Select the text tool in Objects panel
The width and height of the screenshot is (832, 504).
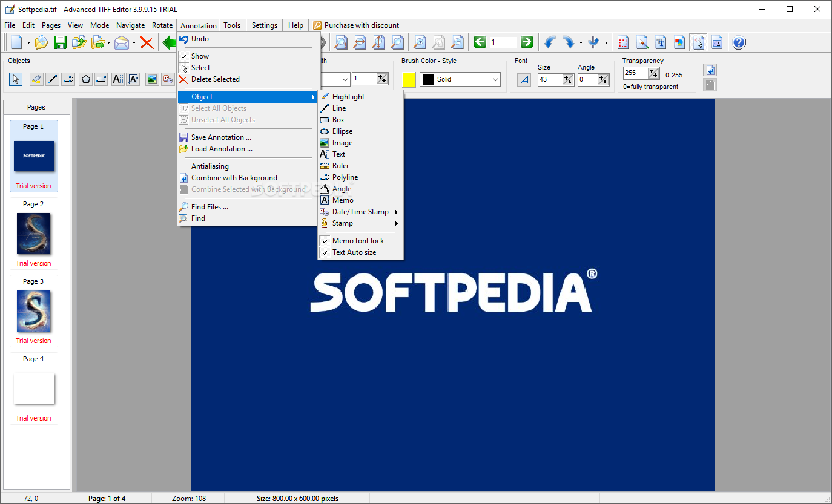coord(117,79)
